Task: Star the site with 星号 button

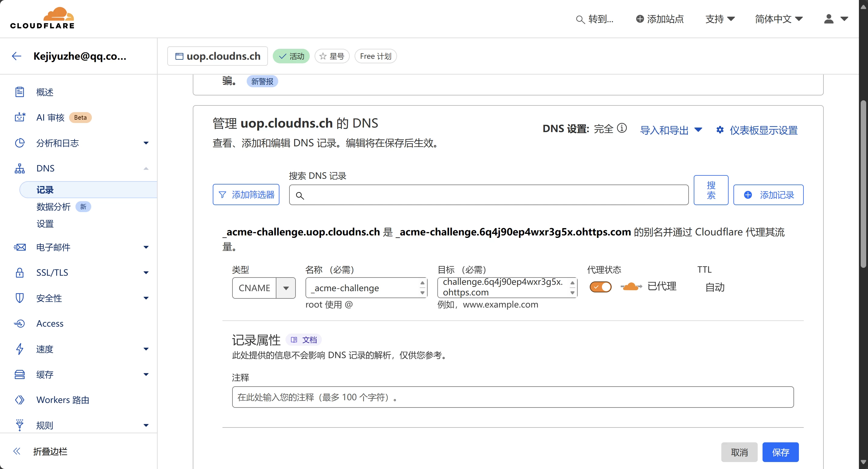Action: (x=332, y=56)
